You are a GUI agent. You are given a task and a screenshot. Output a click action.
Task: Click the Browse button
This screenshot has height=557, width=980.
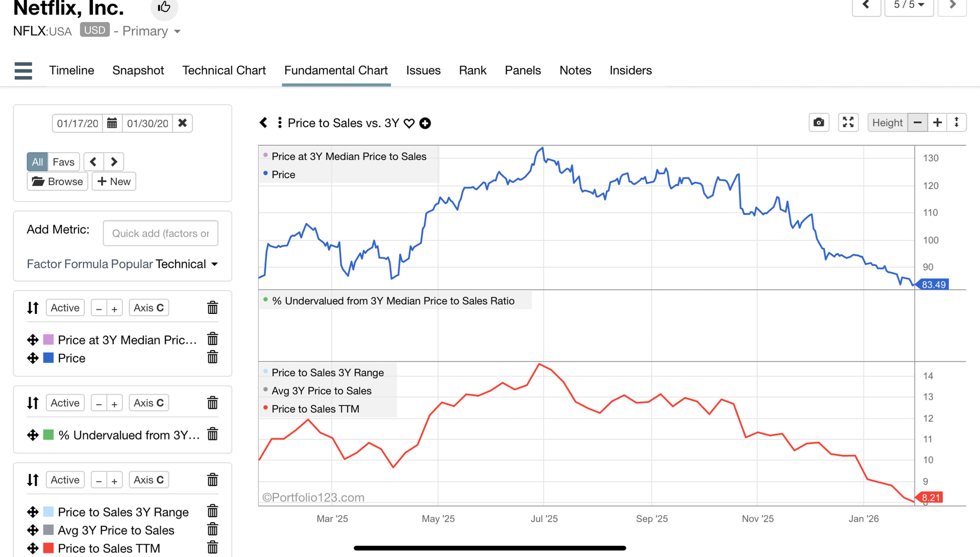57,181
